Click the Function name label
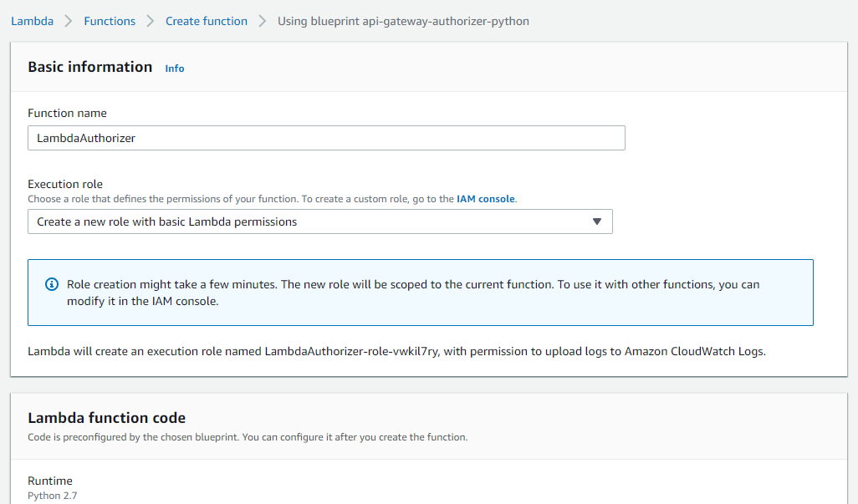Viewport: 858px width, 504px height. coord(67,113)
